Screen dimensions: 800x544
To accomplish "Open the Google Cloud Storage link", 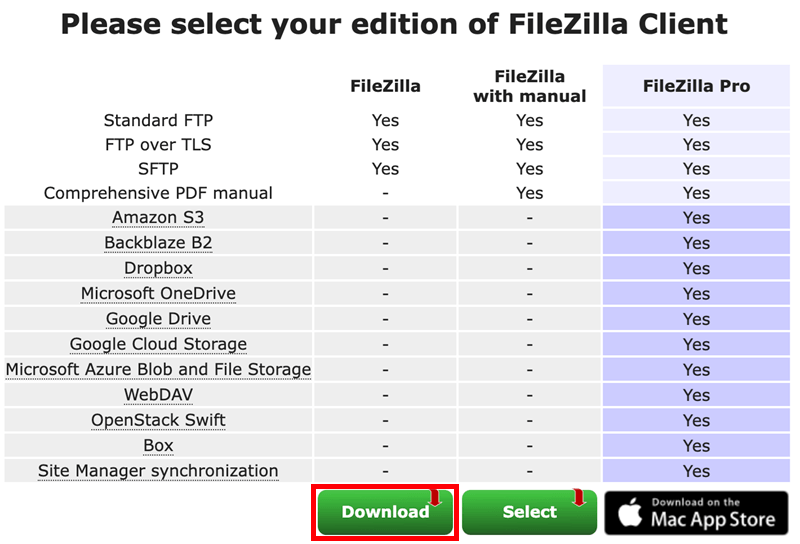I will point(158,344).
